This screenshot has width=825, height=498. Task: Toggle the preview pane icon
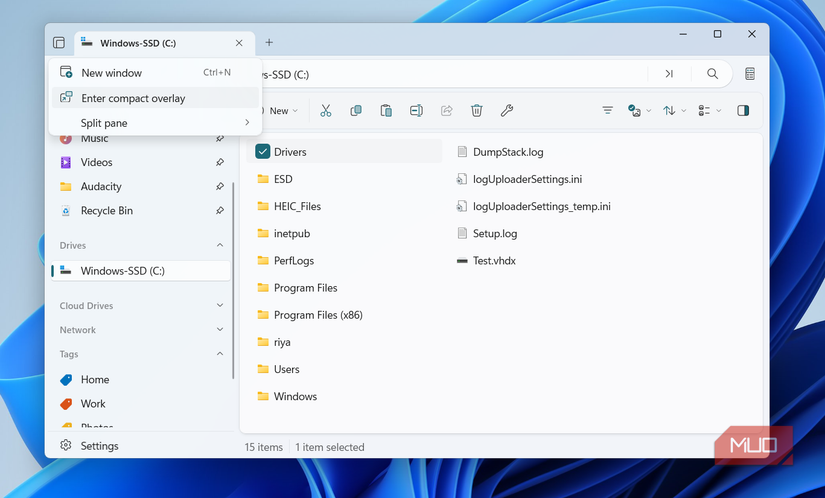(743, 111)
